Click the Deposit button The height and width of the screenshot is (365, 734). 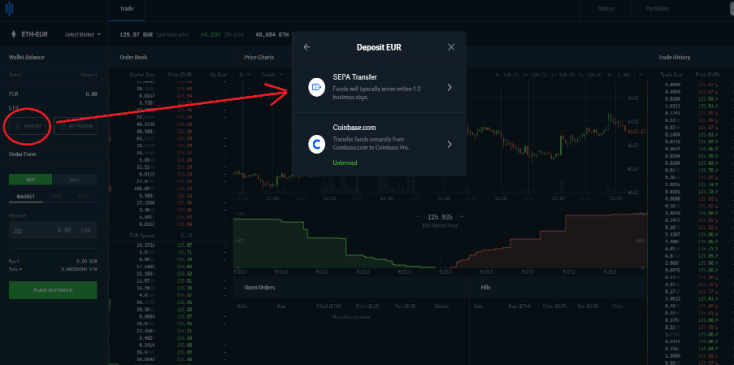(29, 126)
